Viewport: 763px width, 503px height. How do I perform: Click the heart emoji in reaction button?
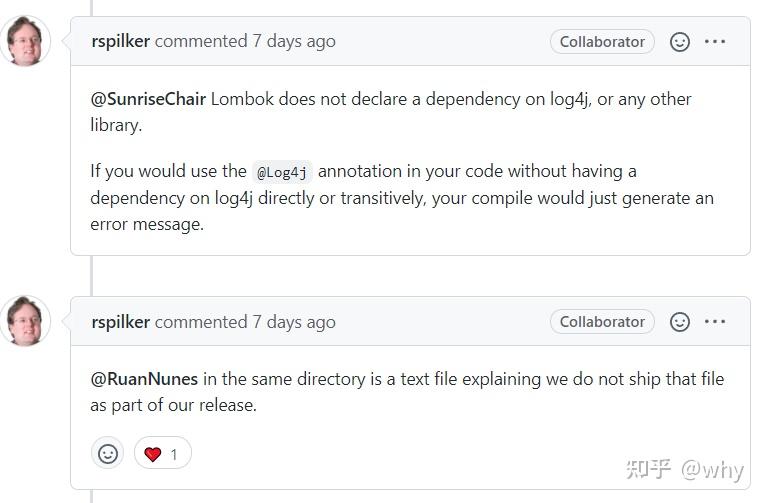click(x=153, y=454)
